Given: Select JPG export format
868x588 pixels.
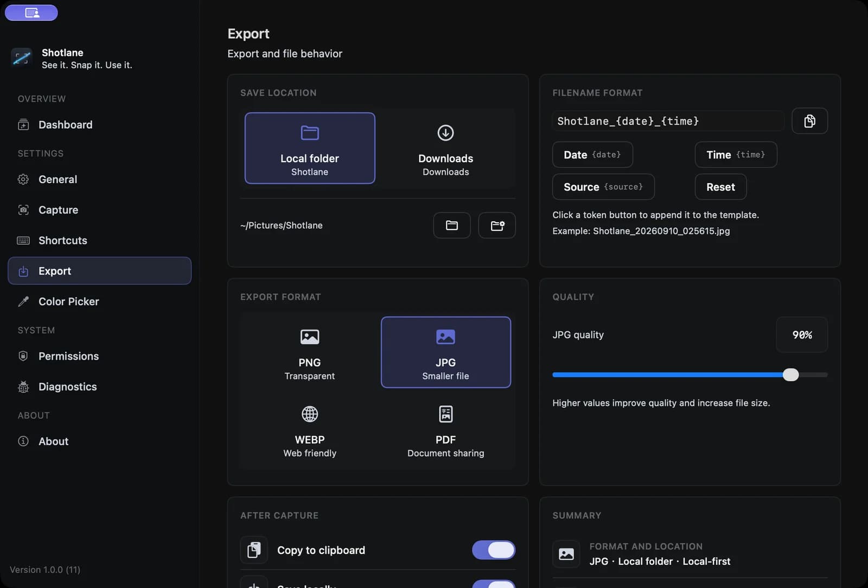Looking at the screenshot, I should pos(446,352).
